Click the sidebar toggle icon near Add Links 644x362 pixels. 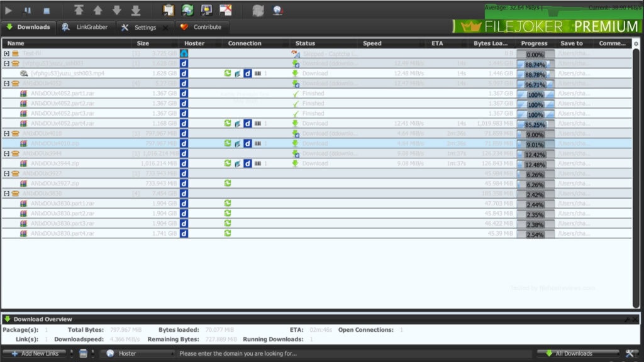pyautogui.click(x=83, y=353)
